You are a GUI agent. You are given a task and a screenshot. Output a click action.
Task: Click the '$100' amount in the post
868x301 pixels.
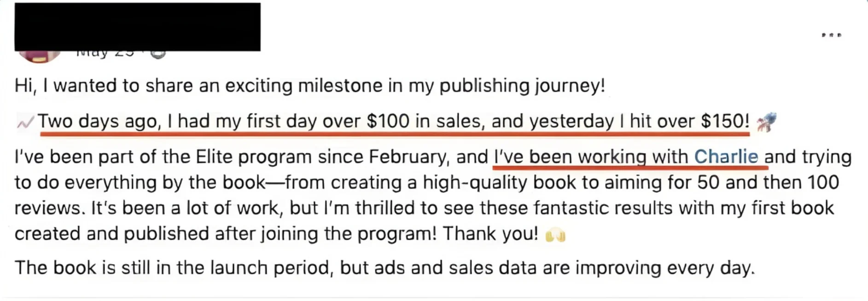coord(388,121)
